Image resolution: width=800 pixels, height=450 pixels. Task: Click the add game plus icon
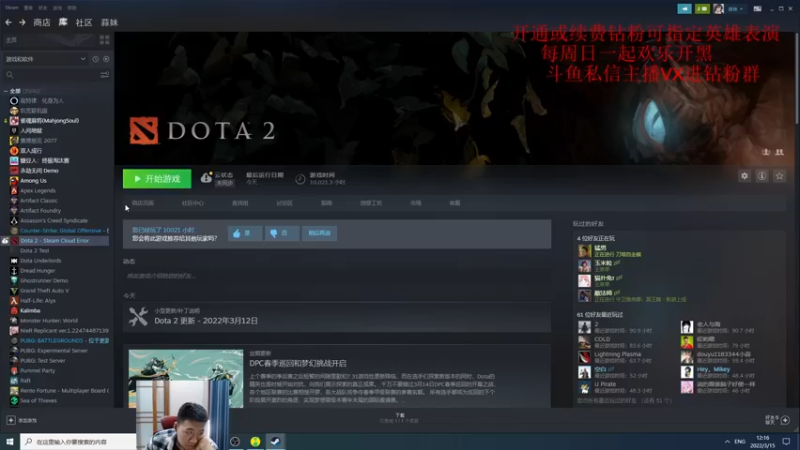click(x=11, y=420)
